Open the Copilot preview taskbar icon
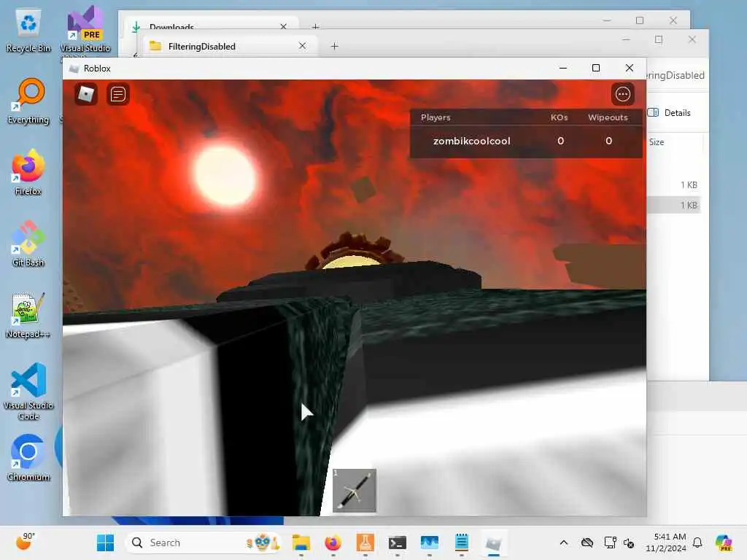 click(x=724, y=542)
